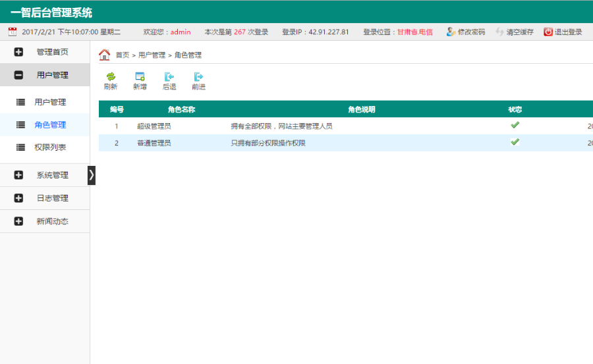Click 用户管理 breadcrumb link
Viewport: 593px width, 364px height.
[152, 55]
